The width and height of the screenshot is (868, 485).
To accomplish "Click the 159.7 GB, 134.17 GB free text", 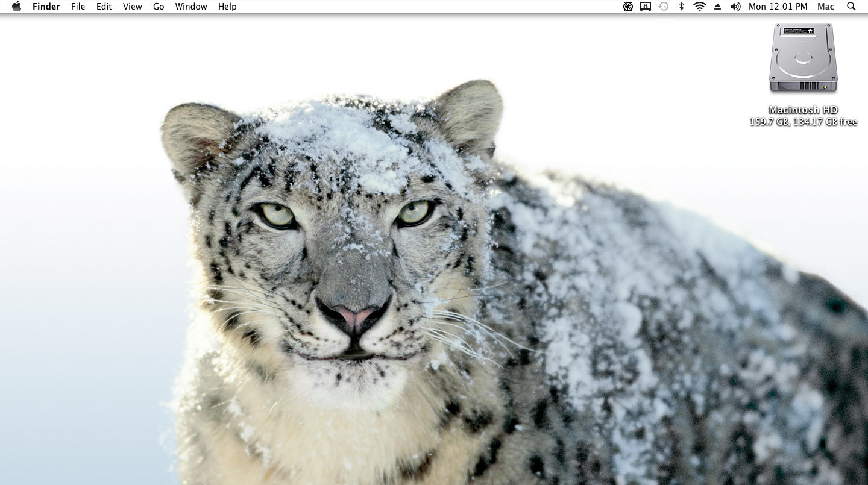I will click(804, 122).
